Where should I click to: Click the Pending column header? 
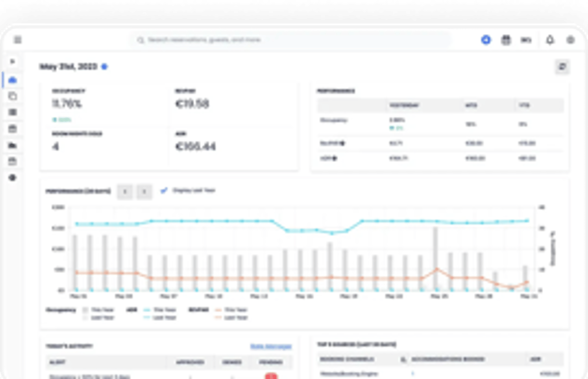point(271,362)
